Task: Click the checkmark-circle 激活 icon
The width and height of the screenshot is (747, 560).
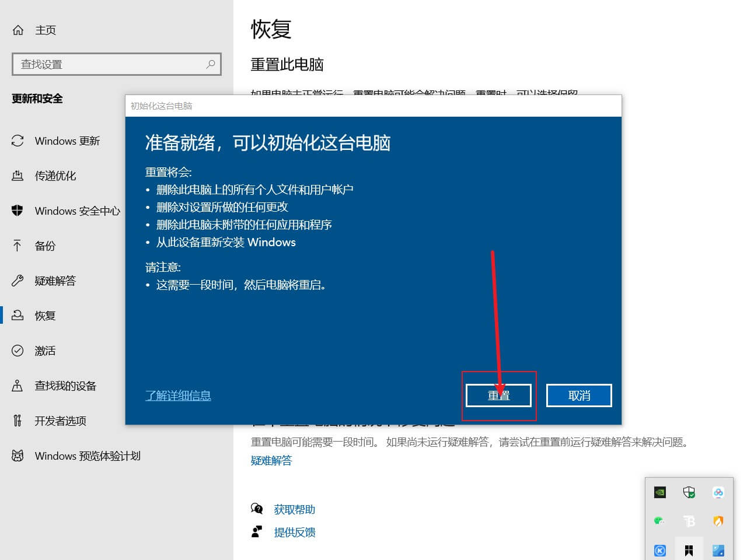Action: coord(18,351)
